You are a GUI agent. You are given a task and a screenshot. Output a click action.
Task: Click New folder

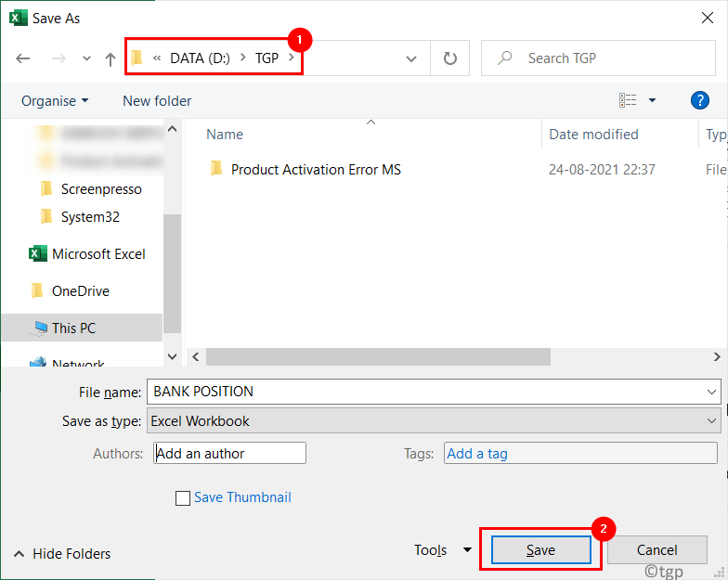coord(157,100)
